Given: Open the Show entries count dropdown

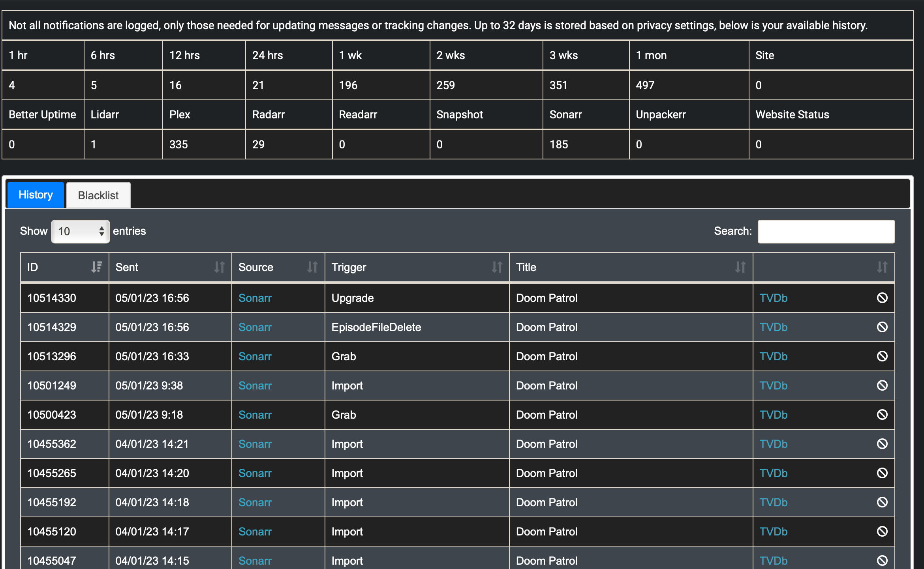Looking at the screenshot, I should [x=80, y=231].
